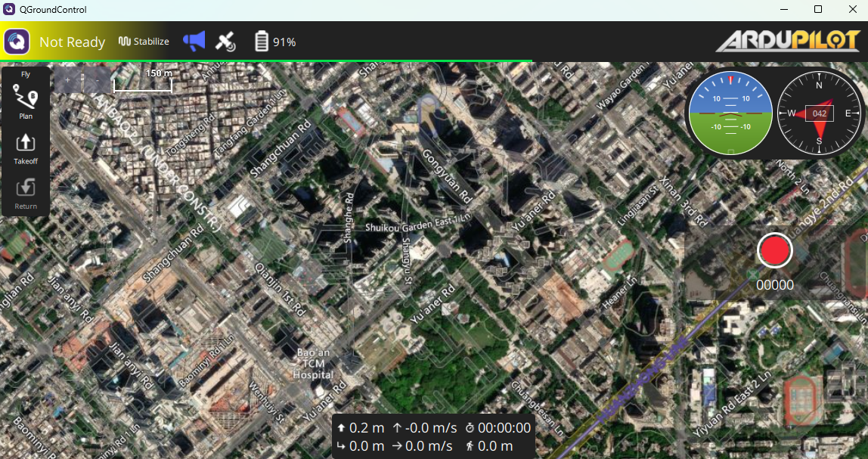Click the ArduPilot brand logo
This screenshot has height=459, width=868.
coord(789,42)
